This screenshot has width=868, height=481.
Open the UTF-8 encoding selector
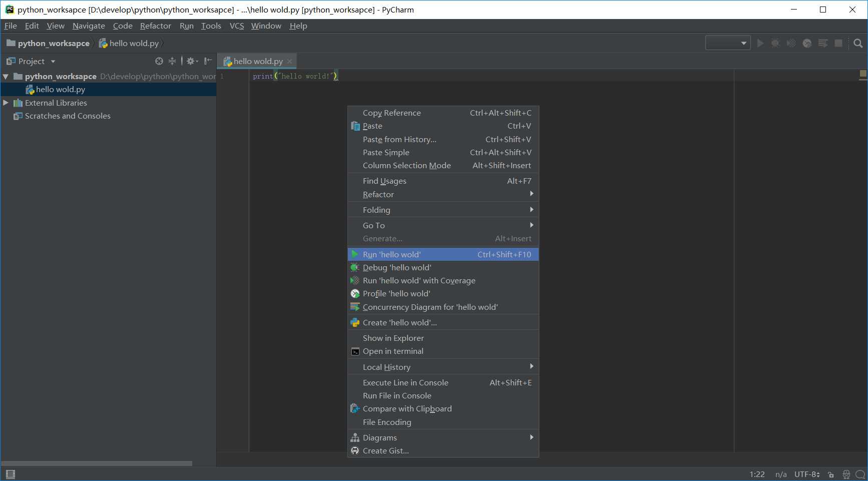(x=806, y=474)
